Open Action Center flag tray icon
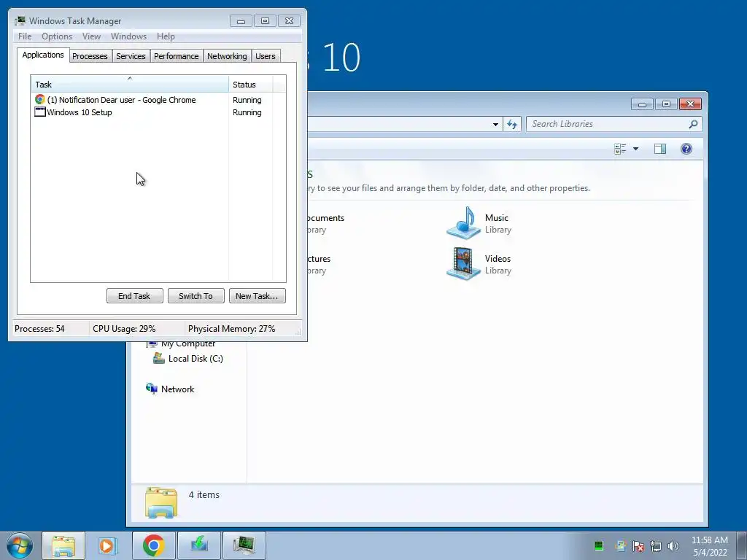Viewport: 747px width, 560px height. [638, 545]
